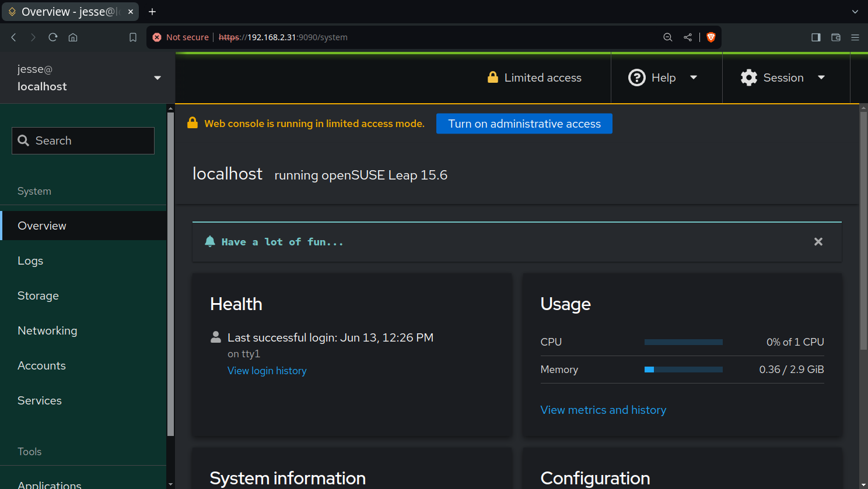
Task: Open the browser home page icon
Action: [x=73, y=37]
